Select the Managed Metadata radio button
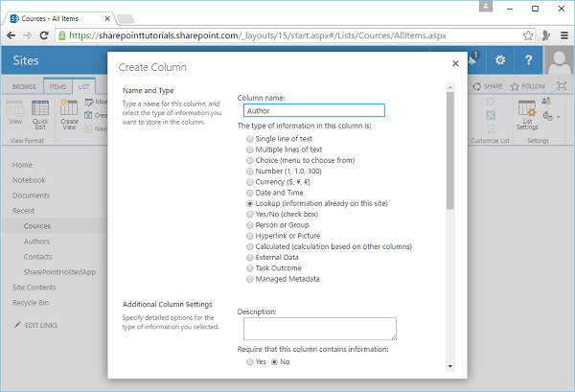 (250, 279)
